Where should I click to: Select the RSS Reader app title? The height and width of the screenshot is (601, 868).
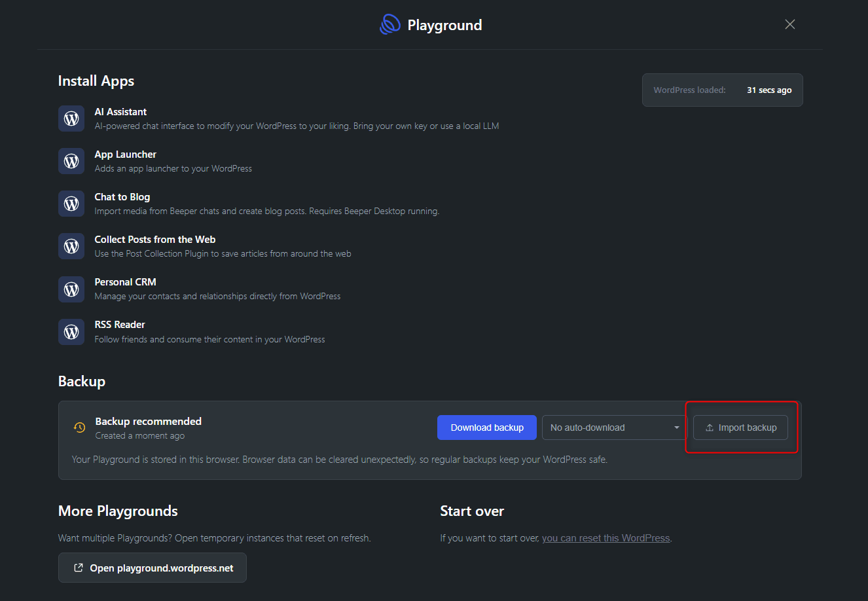click(x=120, y=325)
